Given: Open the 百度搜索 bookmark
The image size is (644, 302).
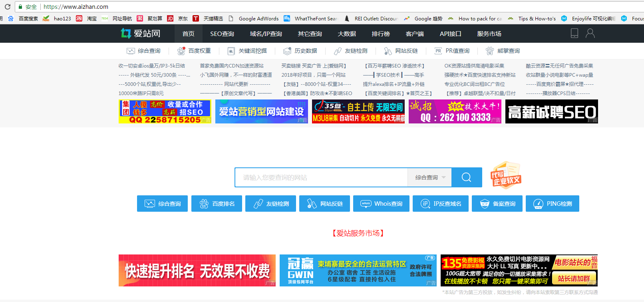Looking at the screenshot, I should pyautogui.click(x=23, y=18).
